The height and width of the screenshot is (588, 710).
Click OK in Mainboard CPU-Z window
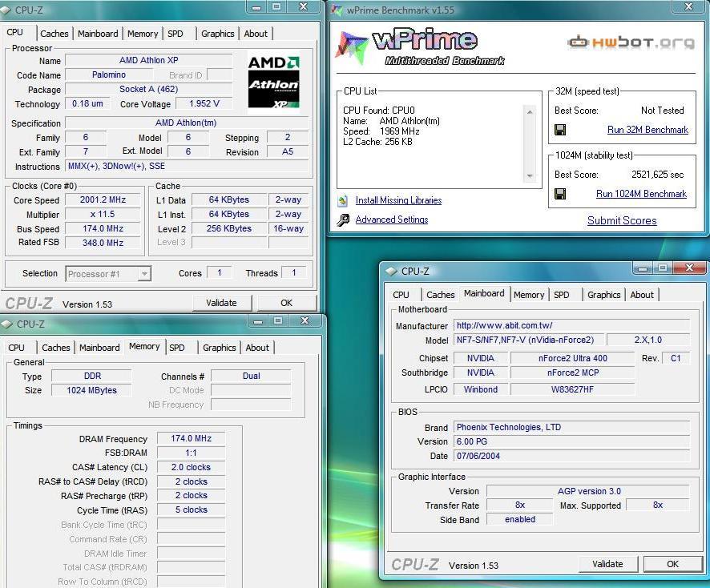(672, 564)
